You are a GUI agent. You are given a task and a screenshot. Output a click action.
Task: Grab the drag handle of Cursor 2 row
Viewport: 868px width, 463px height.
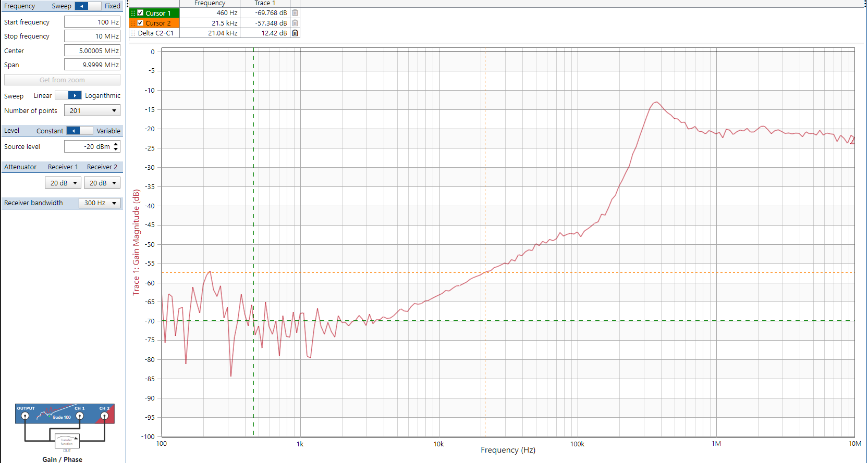click(133, 23)
